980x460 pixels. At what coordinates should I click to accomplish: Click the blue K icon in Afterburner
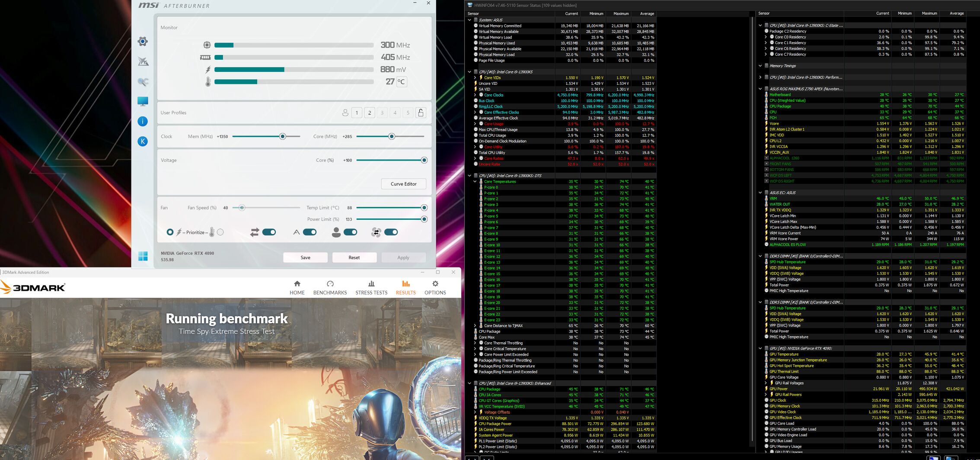pos(143,142)
